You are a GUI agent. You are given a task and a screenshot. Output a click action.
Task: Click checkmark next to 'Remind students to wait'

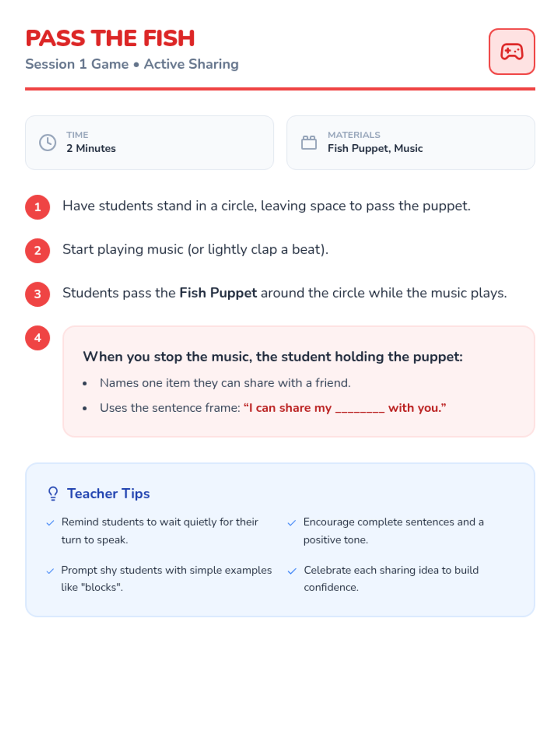coord(50,523)
